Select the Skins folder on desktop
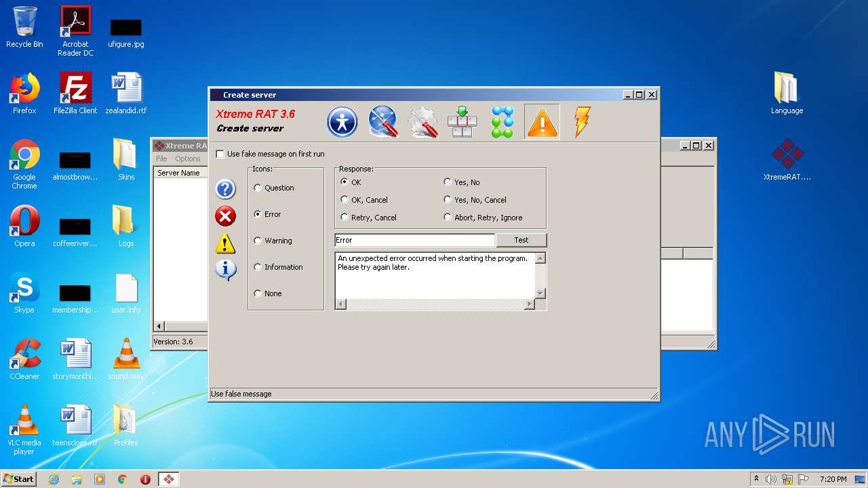The image size is (868, 488). click(126, 160)
